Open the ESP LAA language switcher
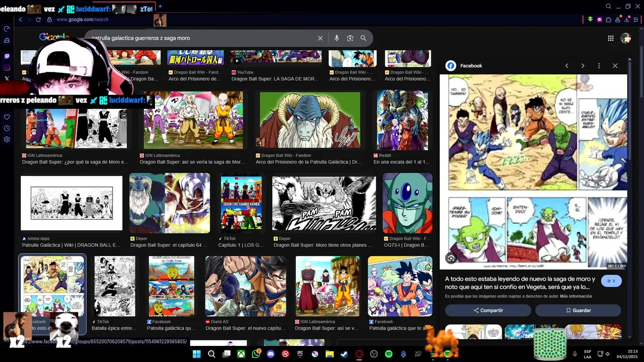 tap(588, 354)
